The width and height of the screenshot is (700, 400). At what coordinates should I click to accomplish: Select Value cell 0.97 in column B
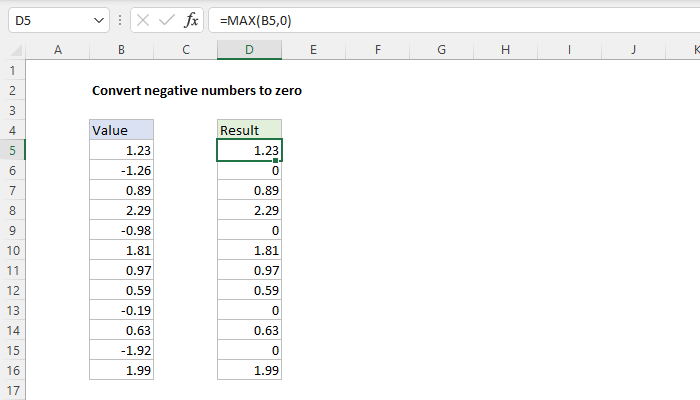[x=121, y=271]
